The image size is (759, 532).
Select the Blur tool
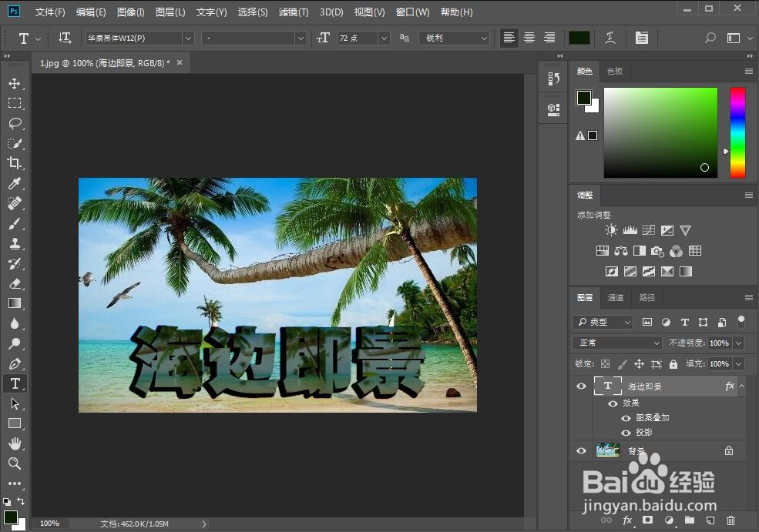pos(15,323)
